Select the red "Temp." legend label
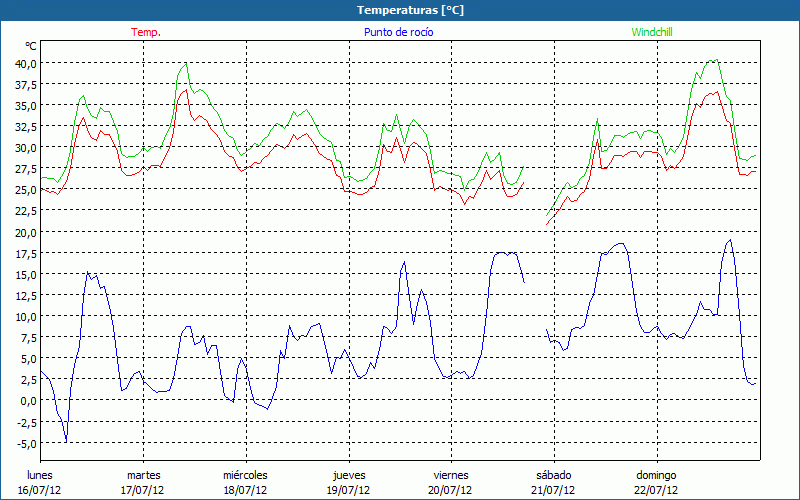 tap(145, 32)
